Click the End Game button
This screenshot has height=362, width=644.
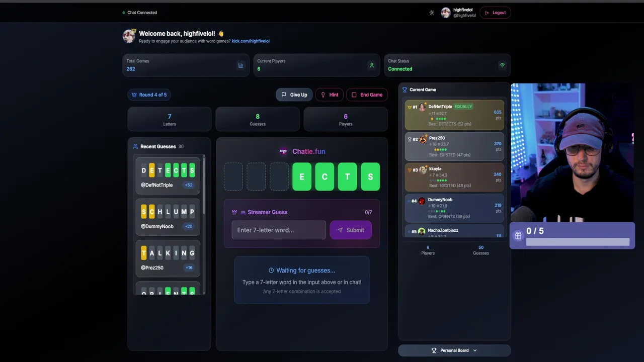[367, 95]
